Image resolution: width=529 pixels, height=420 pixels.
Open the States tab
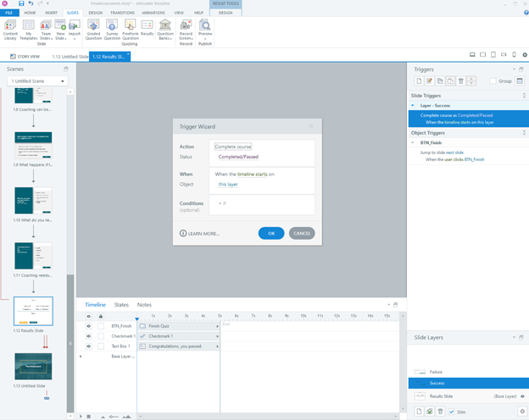click(121, 305)
